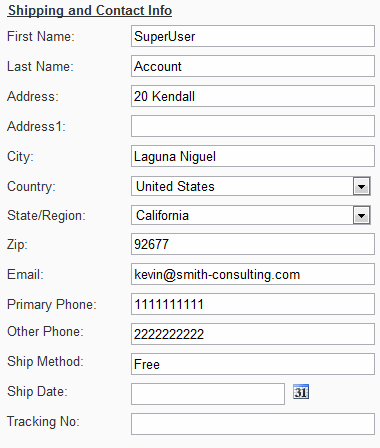Focus the empty Tracking No field

[253, 424]
